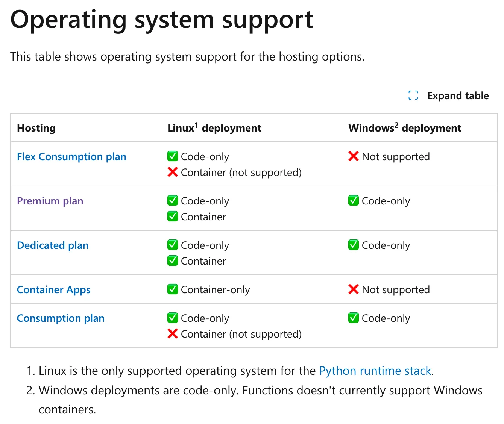Click the Expand table button label
The height and width of the screenshot is (424, 504).
pyautogui.click(x=458, y=96)
